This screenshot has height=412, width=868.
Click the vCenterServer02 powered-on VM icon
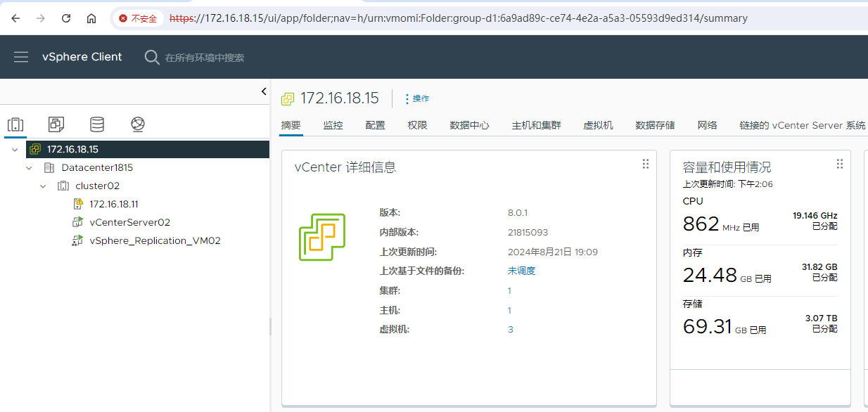coord(77,222)
